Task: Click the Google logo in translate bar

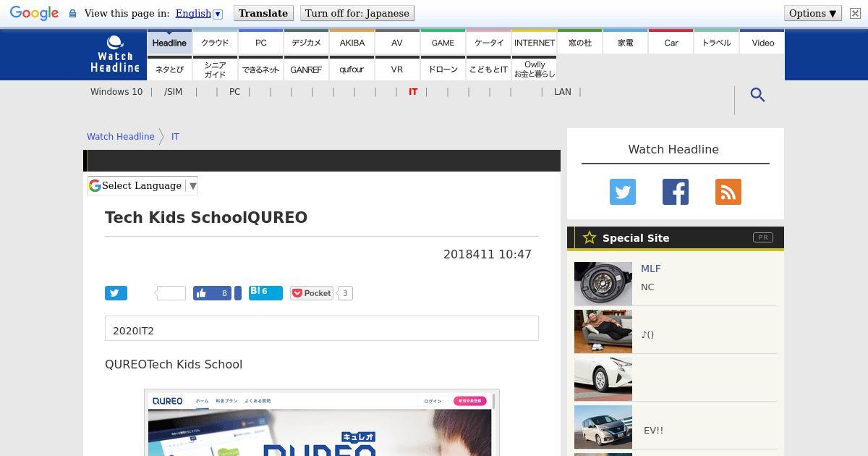Action: point(34,13)
